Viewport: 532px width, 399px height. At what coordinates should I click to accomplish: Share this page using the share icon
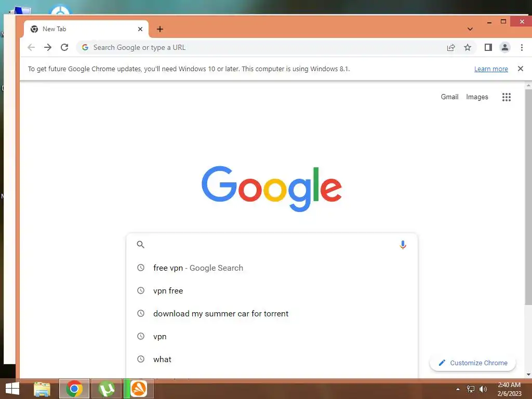451,47
